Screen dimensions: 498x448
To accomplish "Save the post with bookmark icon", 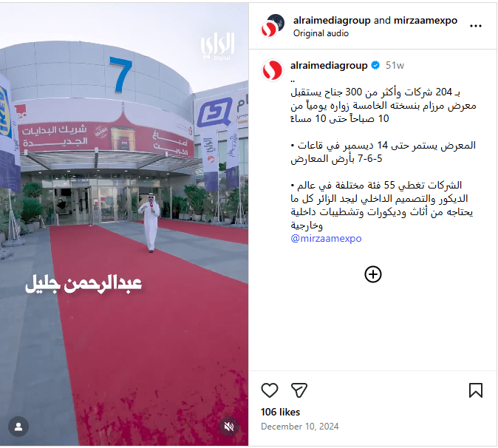I will (475, 390).
